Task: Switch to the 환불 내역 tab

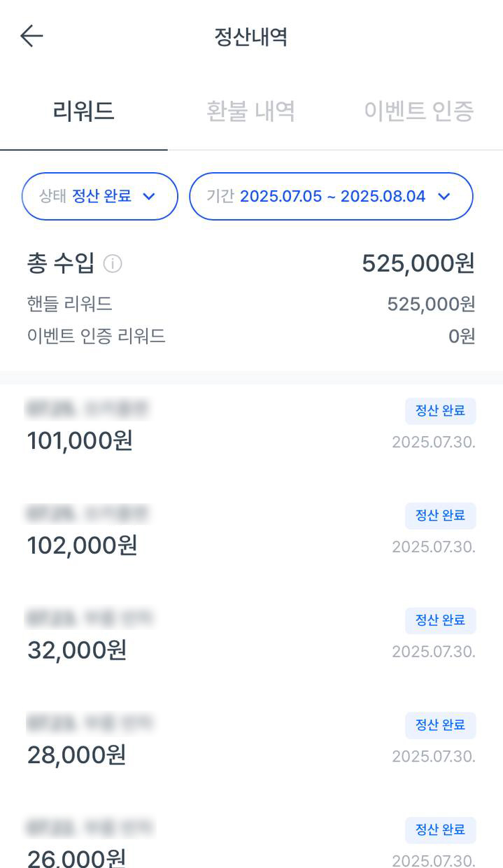Action: click(251, 111)
